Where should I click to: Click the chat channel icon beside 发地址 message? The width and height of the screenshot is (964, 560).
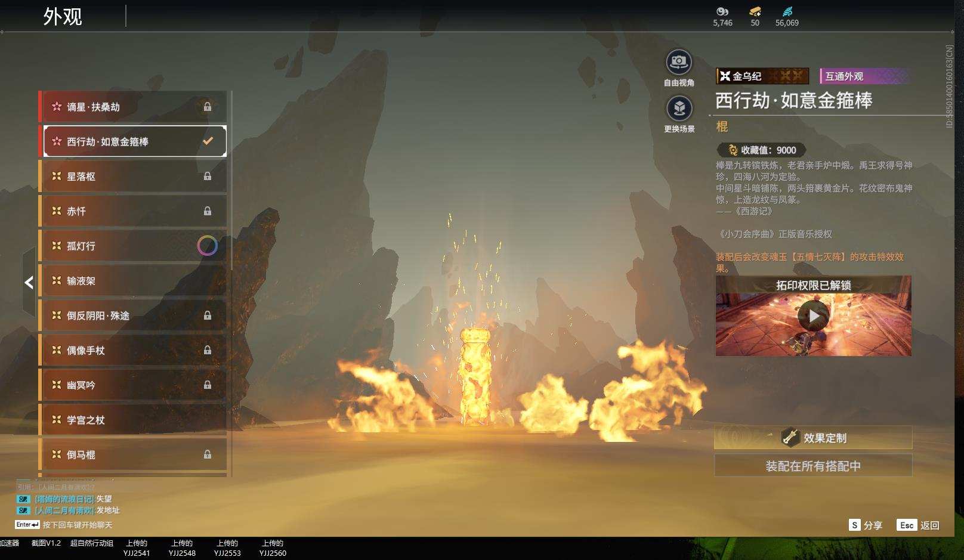pyautogui.click(x=23, y=510)
